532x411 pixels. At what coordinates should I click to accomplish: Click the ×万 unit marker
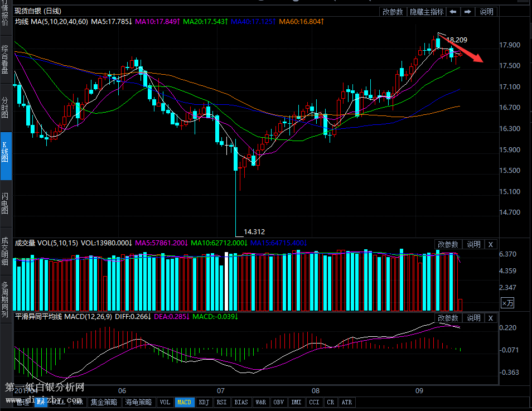coord(507,303)
